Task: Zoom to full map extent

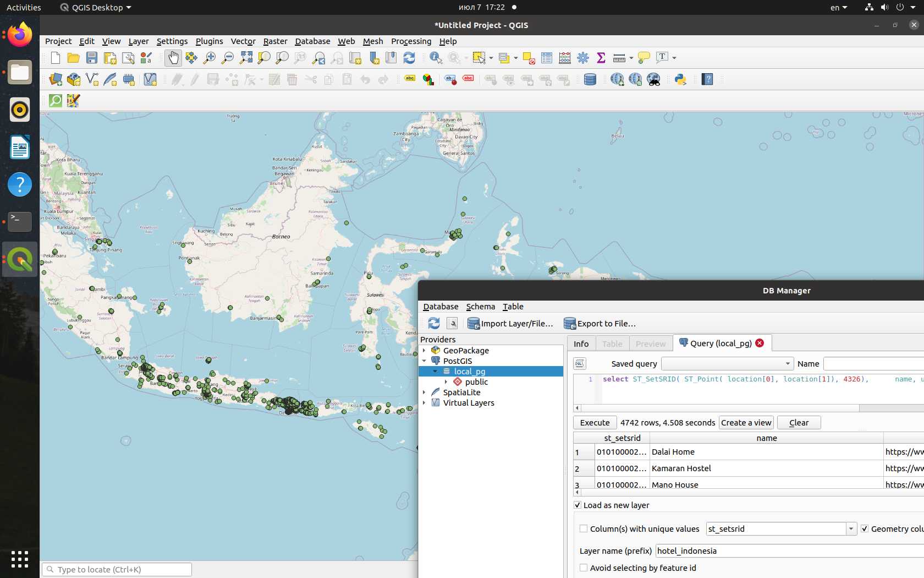Action: pos(246,58)
